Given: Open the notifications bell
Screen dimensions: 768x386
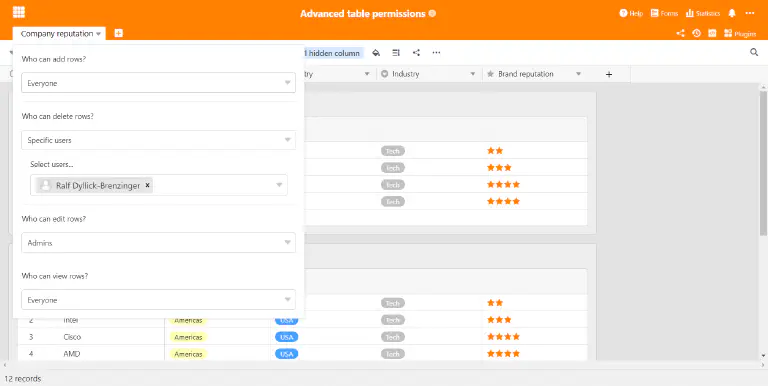Looking at the screenshot, I should coord(732,13).
